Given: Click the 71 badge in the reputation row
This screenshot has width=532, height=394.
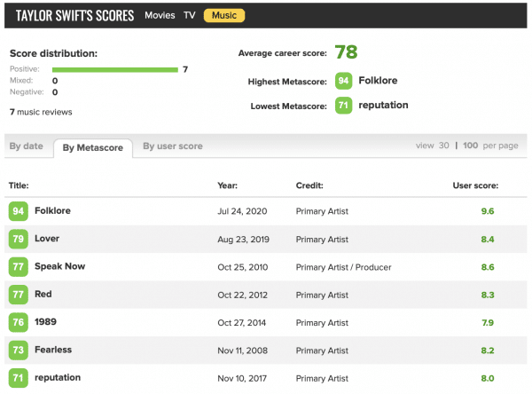Looking at the screenshot, I should (18, 377).
